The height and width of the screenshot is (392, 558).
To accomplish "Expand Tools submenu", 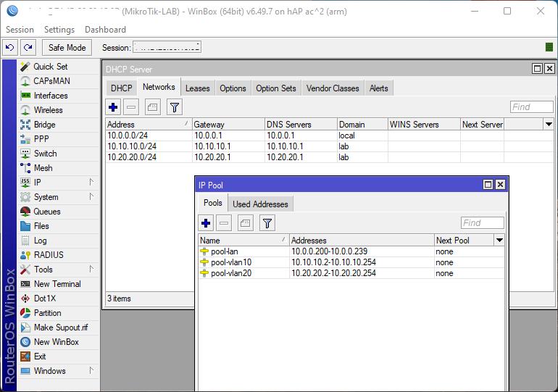I will [x=91, y=270].
